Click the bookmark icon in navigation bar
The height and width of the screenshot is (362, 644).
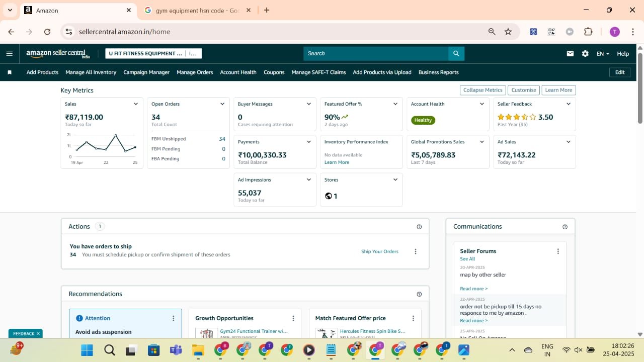click(x=10, y=72)
